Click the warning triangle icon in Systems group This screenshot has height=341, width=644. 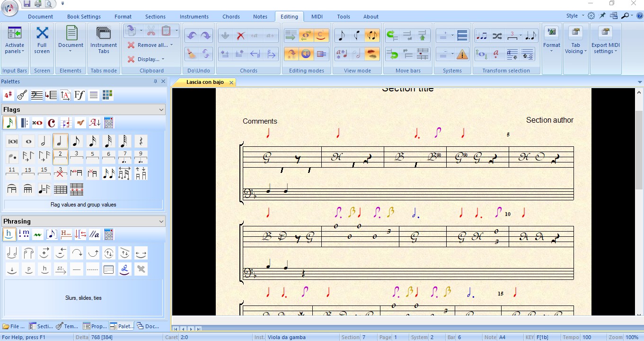pos(462,54)
